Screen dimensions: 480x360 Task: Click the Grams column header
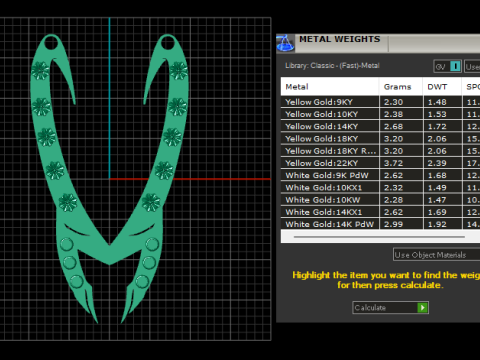401,87
